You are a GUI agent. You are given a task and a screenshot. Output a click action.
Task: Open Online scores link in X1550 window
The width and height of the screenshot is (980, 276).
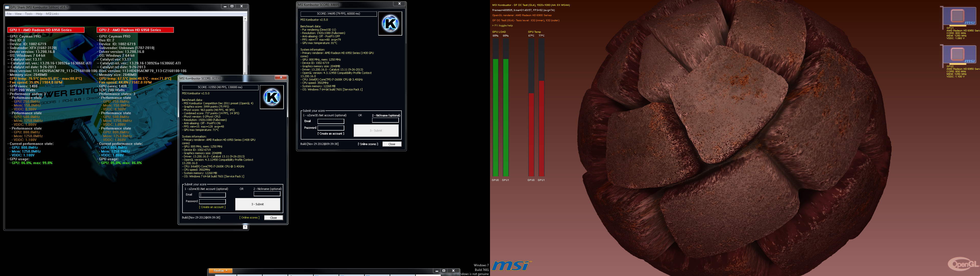click(250, 218)
